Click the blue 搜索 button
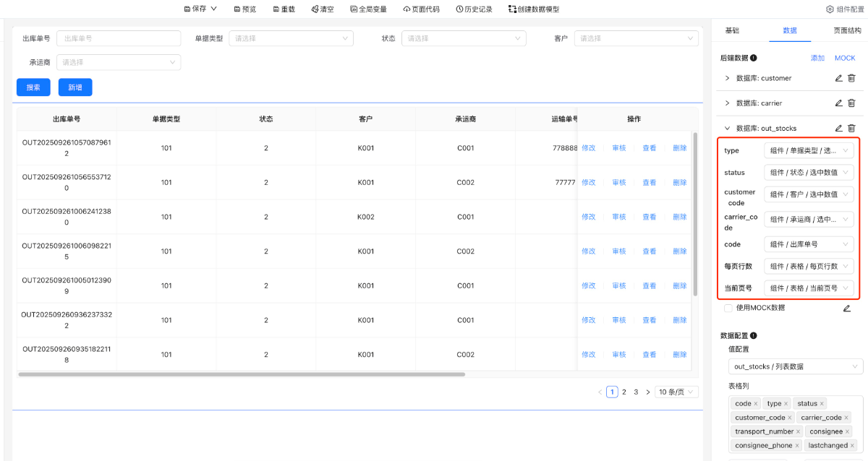The height and width of the screenshot is (461, 868). [33, 87]
